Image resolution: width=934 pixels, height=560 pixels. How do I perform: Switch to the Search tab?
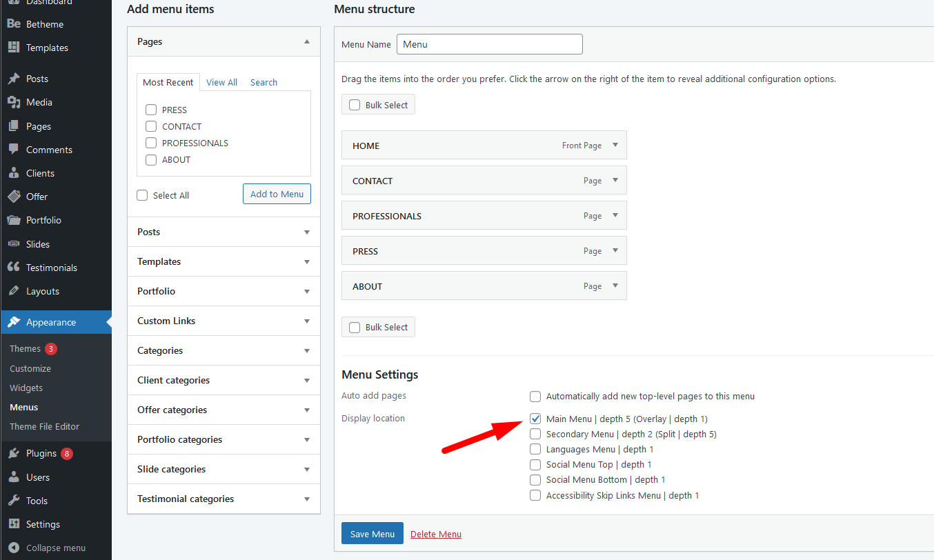[x=264, y=82]
